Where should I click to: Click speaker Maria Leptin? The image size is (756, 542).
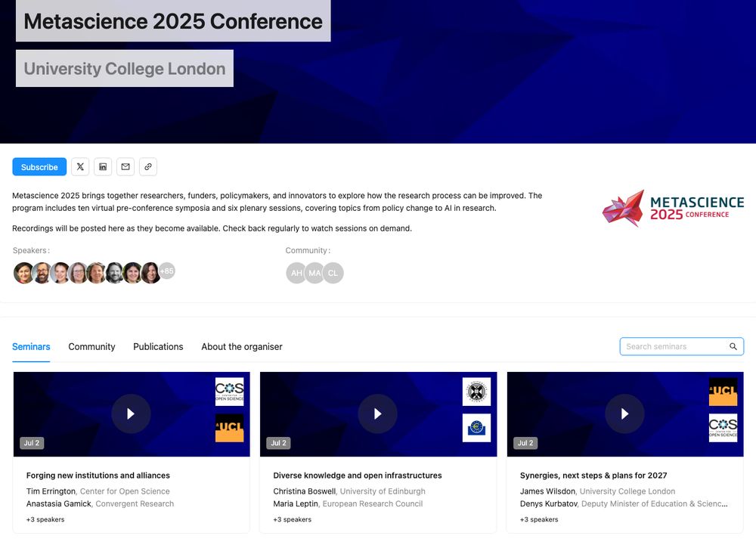click(x=296, y=504)
